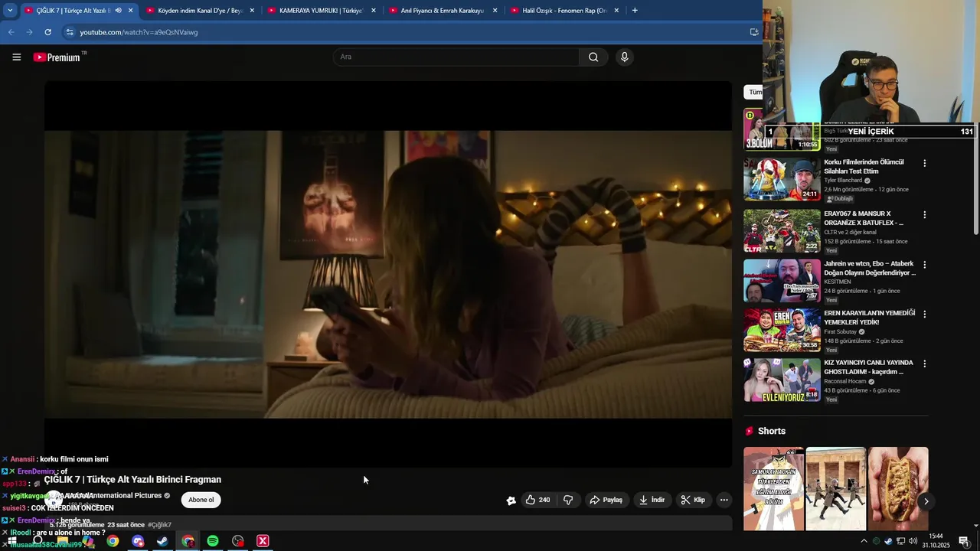This screenshot has height=551, width=980.
Task: Create a clip with Klip button
Action: click(693, 500)
